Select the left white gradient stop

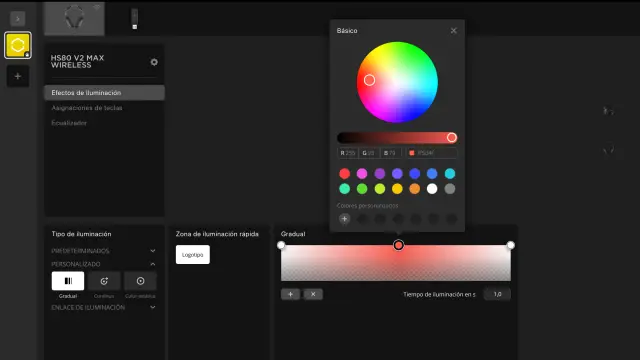pos(281,245)
